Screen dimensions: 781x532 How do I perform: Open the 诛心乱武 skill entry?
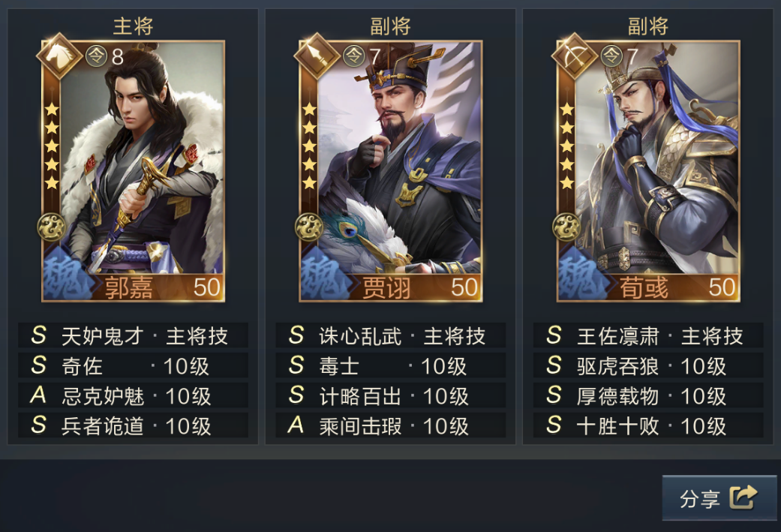point(390,335)
